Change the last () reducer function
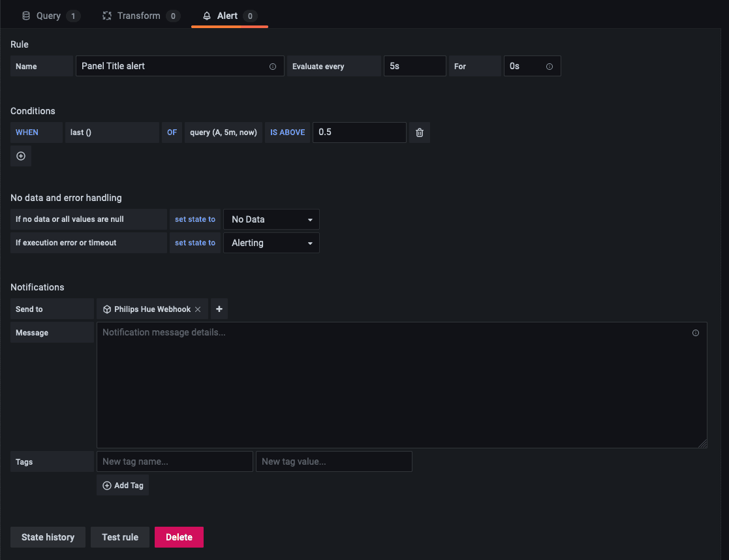Screen dimensions: 729x560 (x=112, y=132)
